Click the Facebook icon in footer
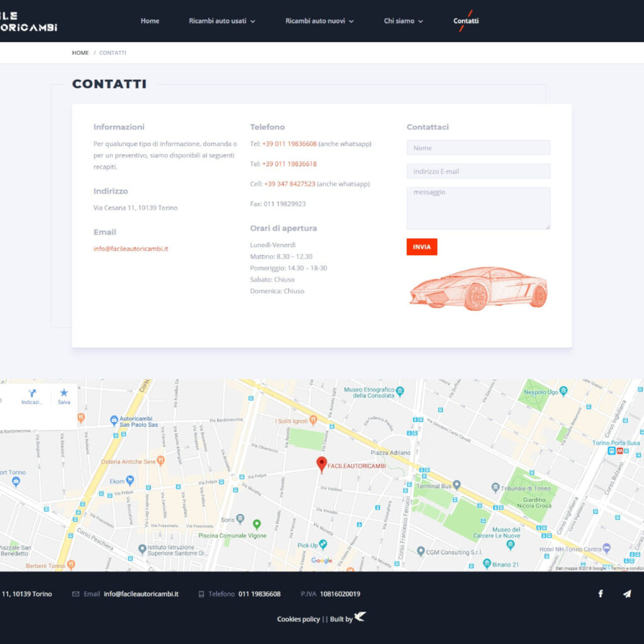This screenshot has height=644, width=644. [x=600, y=594]
